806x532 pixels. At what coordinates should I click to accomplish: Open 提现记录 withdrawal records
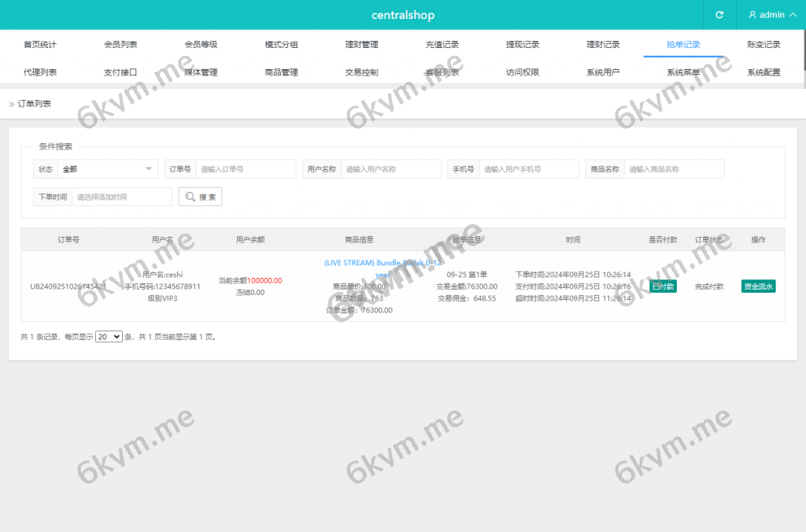click(523, 45)
